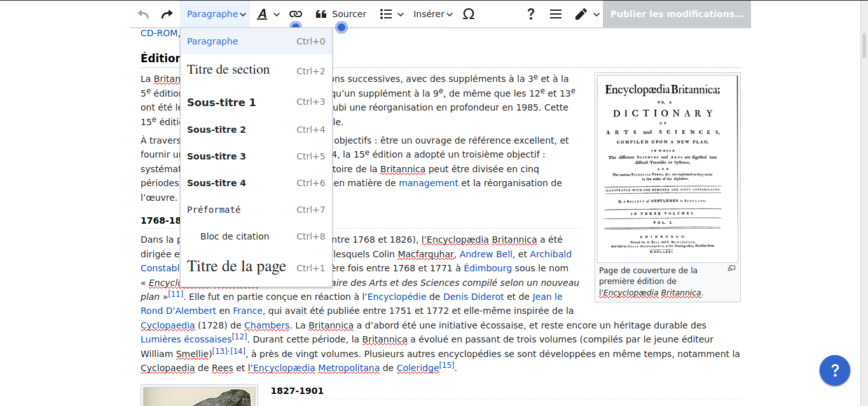This screenshot has width=868, height=406.
Task: Click the Cyclopaedia (1728) link
Action: tap(168, 325)
